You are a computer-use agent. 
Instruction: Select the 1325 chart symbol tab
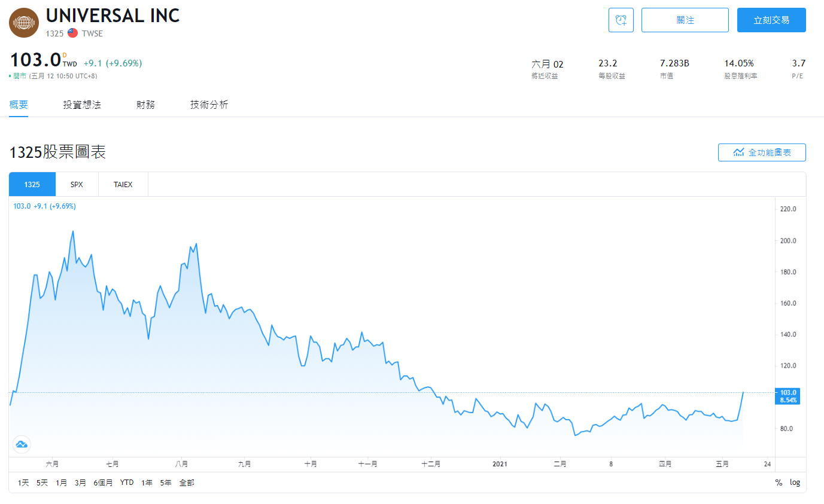(x=32, y=184)
